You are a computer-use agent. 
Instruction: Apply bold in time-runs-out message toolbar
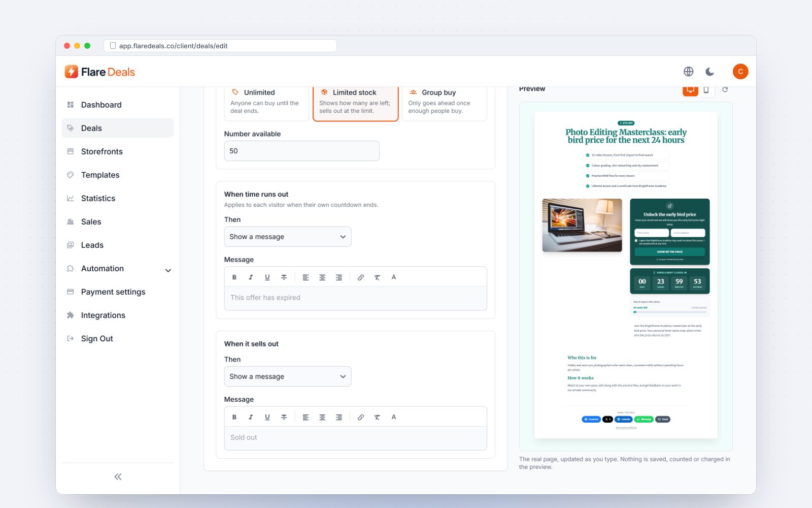[234, 277]
